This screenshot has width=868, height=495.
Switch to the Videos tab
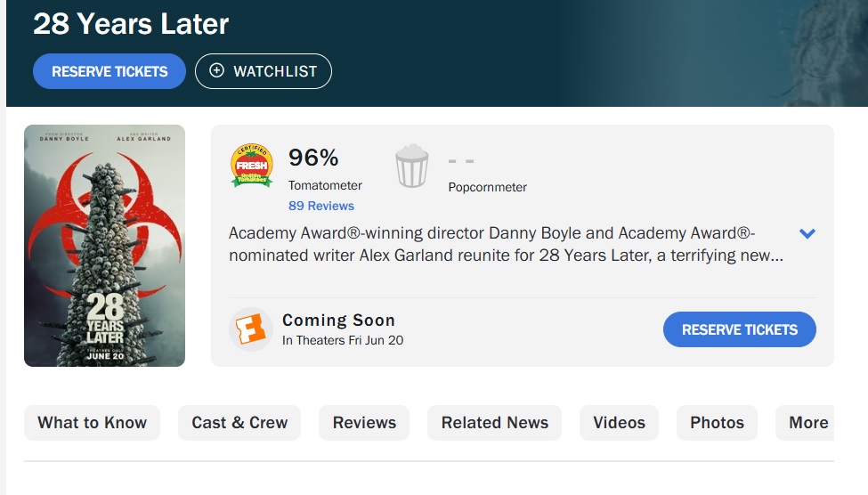click(x=619, y=423)
